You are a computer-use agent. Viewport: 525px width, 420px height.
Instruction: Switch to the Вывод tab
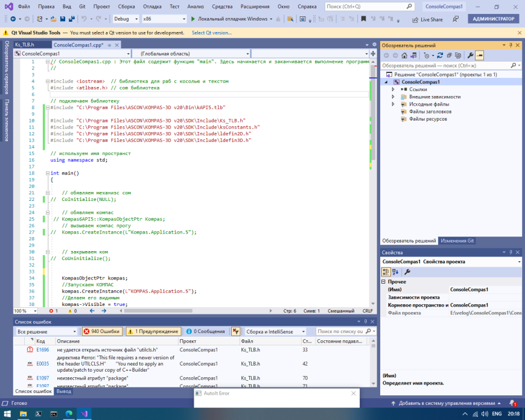(63, 391)
